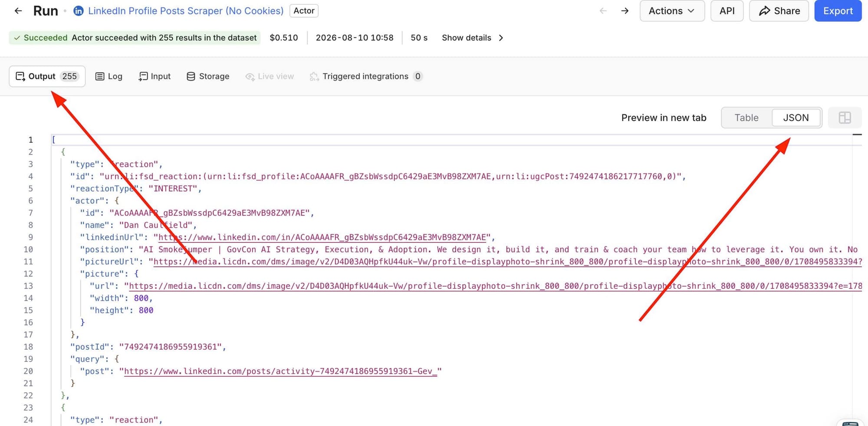
Task: Click the actor id value on line 7
Action: tap(210, 213)
